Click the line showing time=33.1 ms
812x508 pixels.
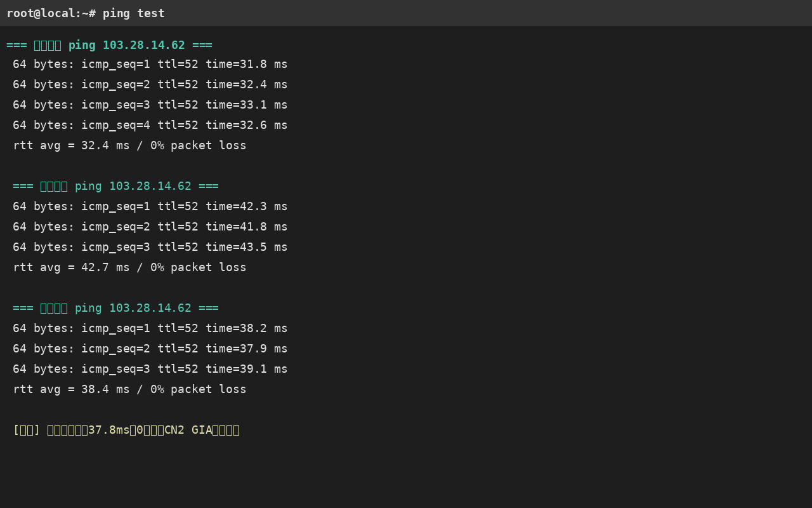(150, 105)
